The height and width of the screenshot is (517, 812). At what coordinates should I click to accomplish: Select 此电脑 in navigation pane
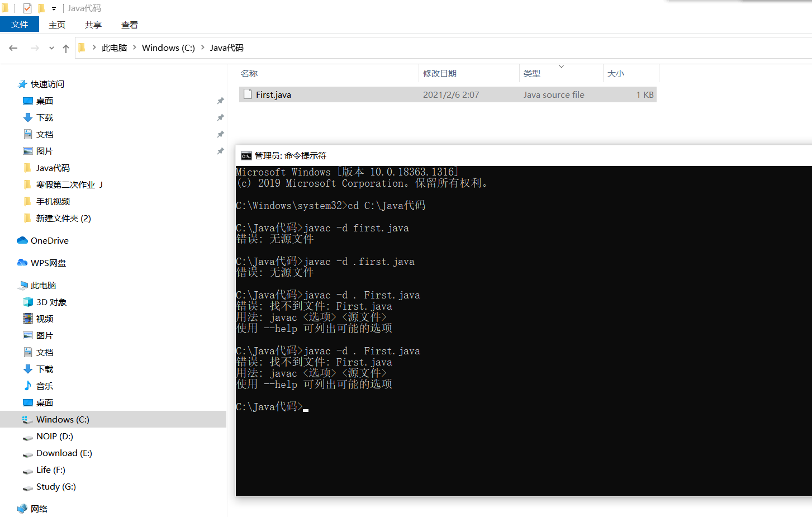44,285
